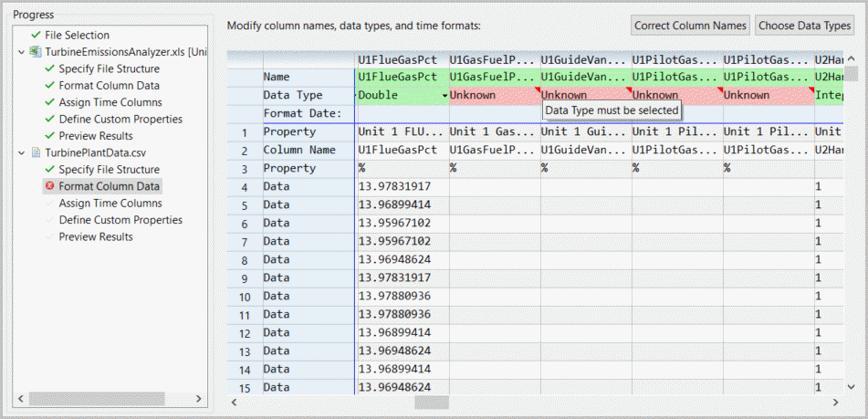Click the red error icon beside Format Column Data
This screenshot has width=868, height=419.
click(49, 186)
